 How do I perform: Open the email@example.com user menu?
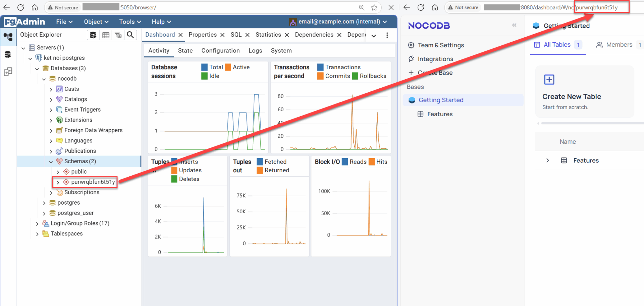point(338,22)
